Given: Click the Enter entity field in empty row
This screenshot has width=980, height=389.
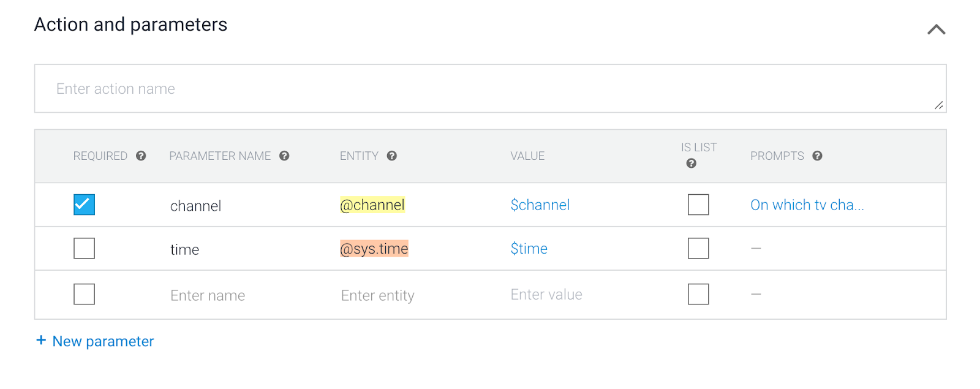Looking at the screenshot, I should [x=378, y=295].
